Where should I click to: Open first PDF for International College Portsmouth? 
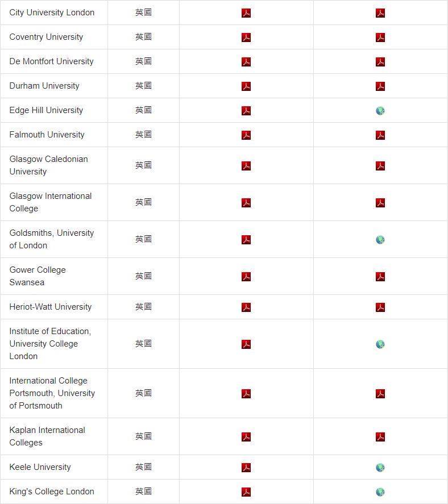[246, 394]
